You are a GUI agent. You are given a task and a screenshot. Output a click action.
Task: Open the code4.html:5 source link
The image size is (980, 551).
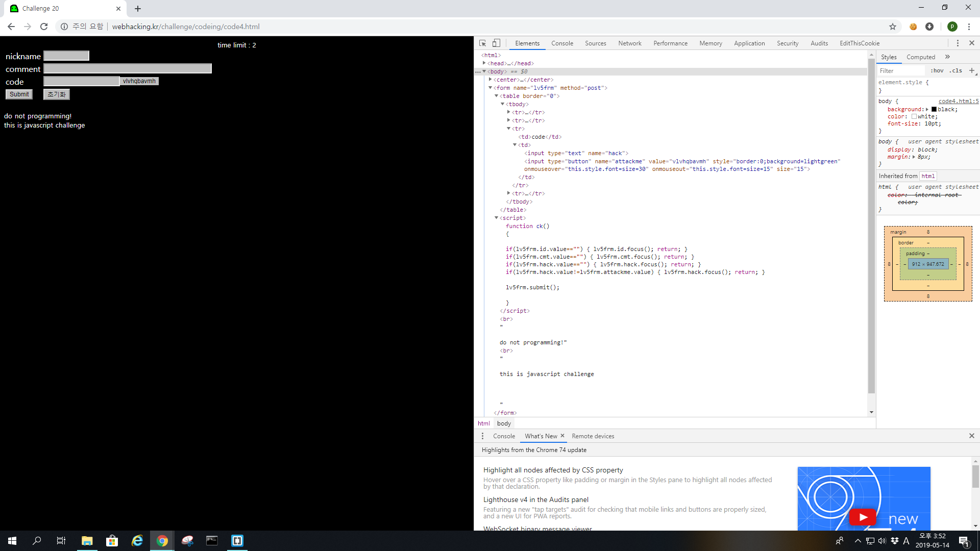pyautogui.click(x=958, y=101)
